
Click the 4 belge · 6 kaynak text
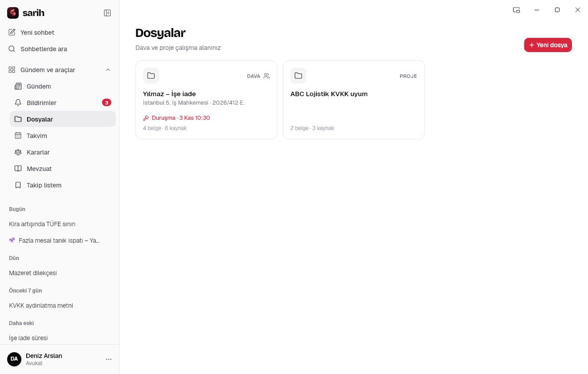click(165, 128)
